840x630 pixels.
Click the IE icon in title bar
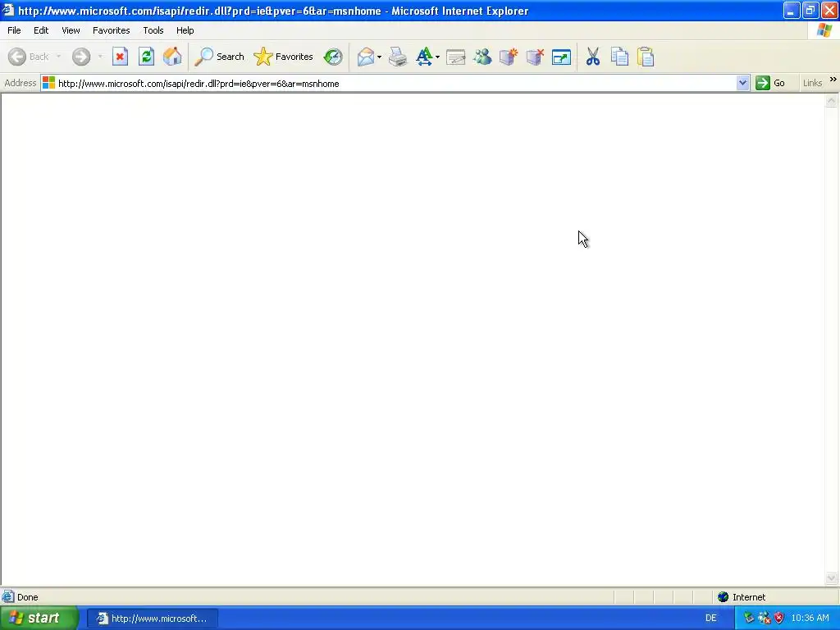click(x=7, y=10)
